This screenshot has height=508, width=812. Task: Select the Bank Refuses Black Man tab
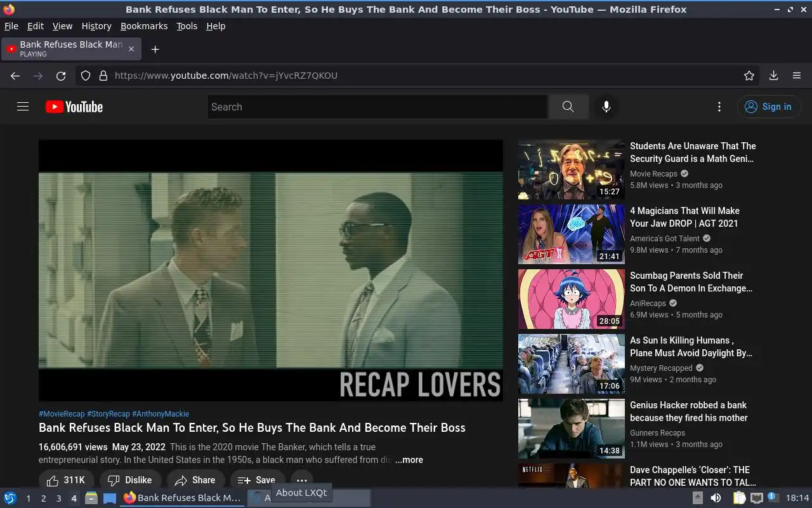click(71, 49)
